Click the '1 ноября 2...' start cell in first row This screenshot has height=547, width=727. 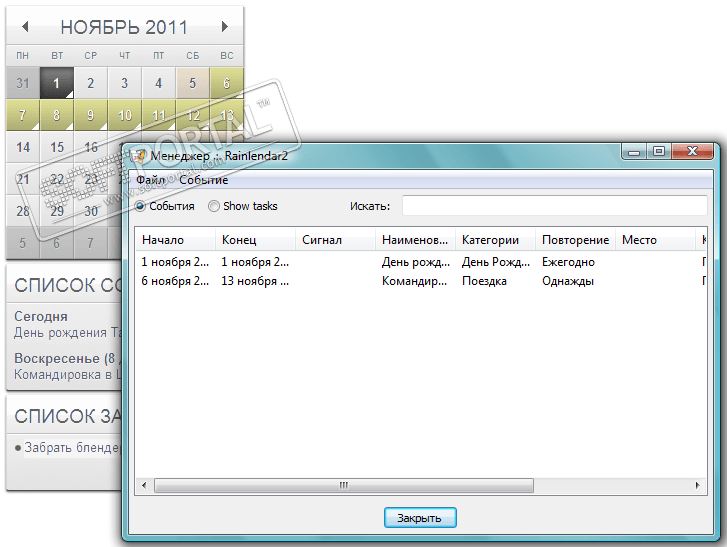click(x=175, y=262)
